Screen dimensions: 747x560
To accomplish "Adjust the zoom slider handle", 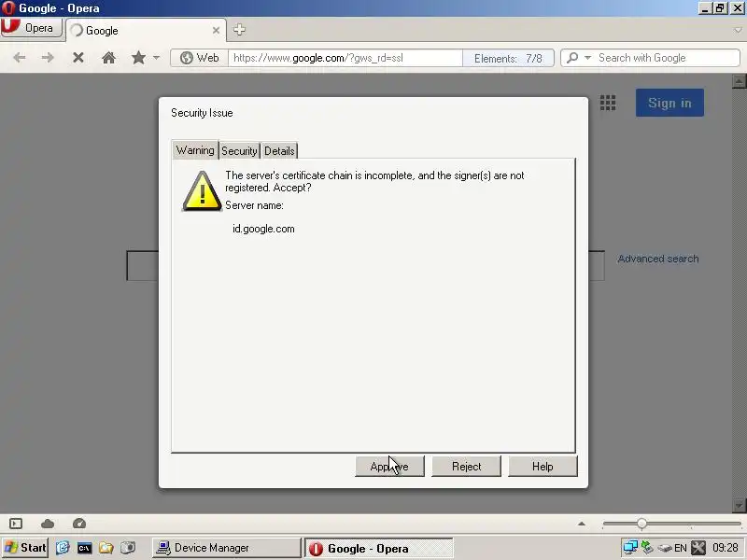I will point(641,524).
